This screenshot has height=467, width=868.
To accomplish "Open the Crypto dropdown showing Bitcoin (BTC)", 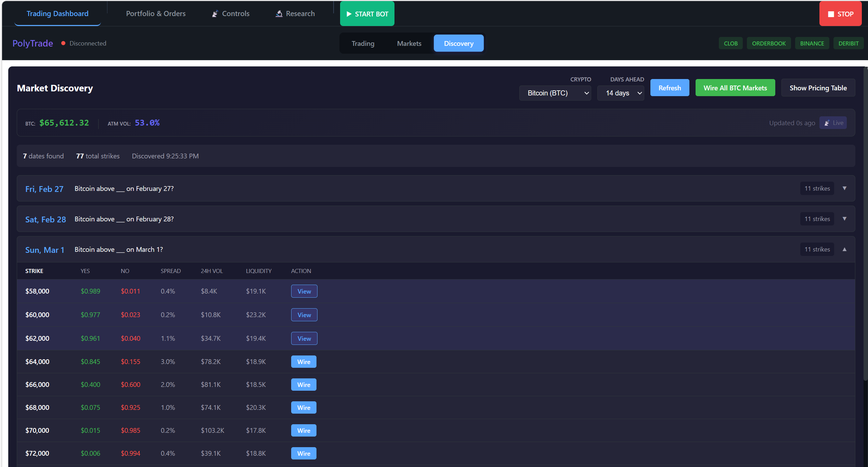I will [x=555, y=93].
